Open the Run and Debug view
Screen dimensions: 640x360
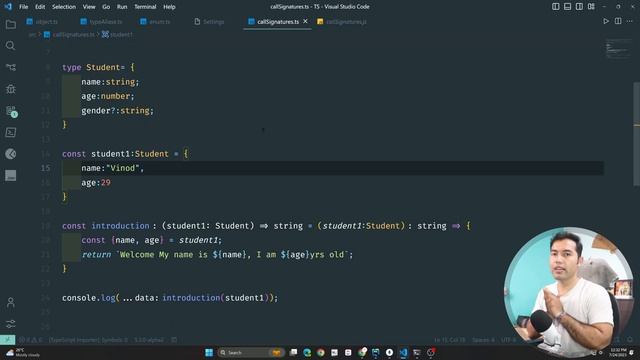click(x=11, y=89)
